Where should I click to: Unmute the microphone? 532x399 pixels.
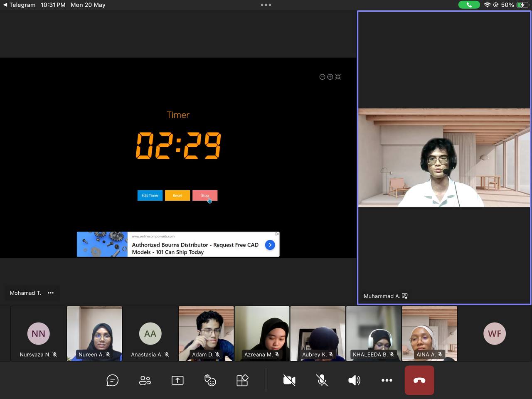point(322,380)
